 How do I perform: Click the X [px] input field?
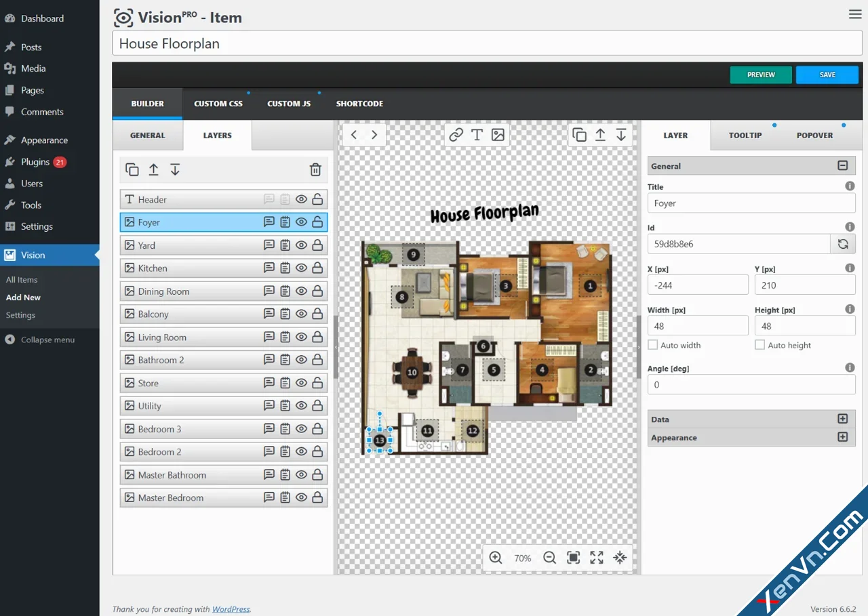(698, 285)
